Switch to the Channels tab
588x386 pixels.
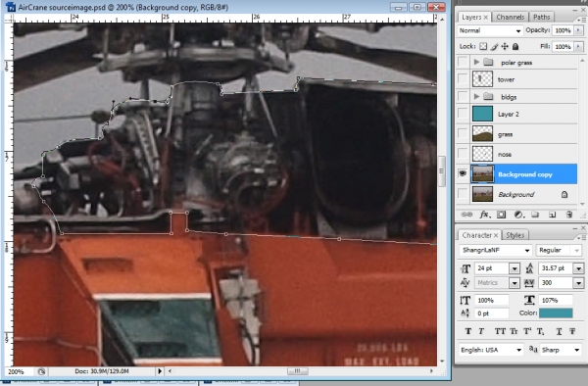510,17
